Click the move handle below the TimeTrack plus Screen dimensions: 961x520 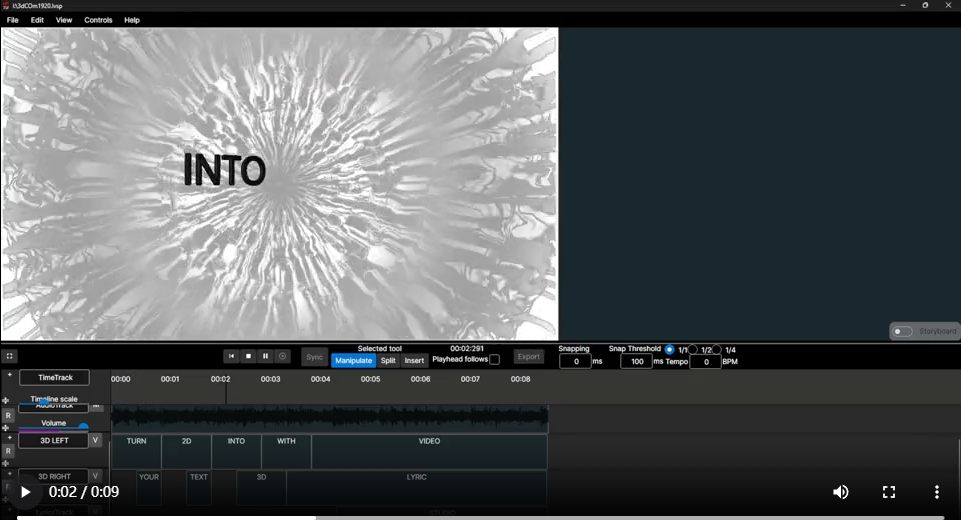pos(6,400)
